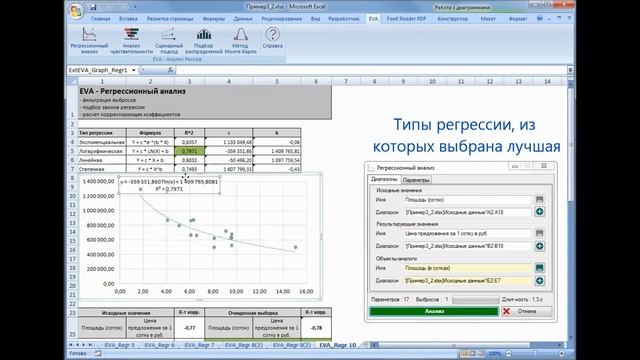Click the round Office button
This screenshot has width=640, height=360.
tap(76, 11)
